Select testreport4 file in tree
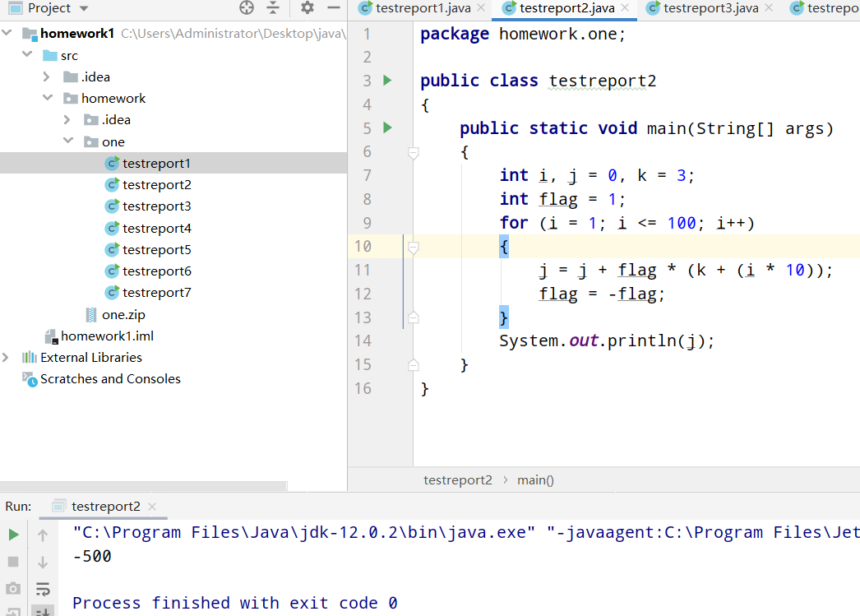This screenshot has height=616, width=860. pos(156,228)
